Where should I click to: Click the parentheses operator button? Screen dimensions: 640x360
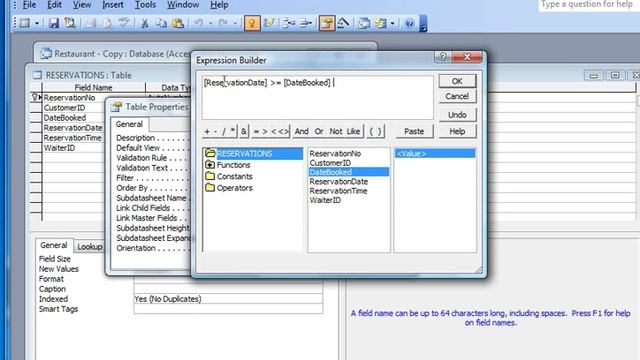[x=376, y=131]
